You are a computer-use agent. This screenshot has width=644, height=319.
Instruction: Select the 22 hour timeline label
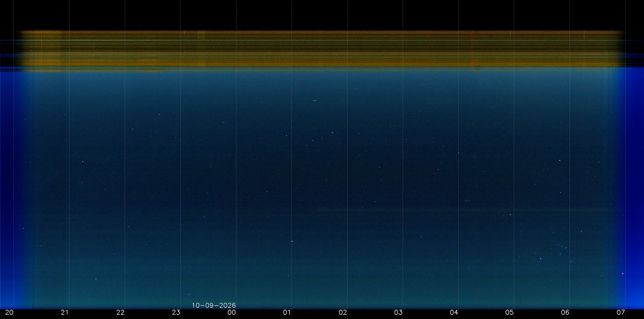click(120, 313)
